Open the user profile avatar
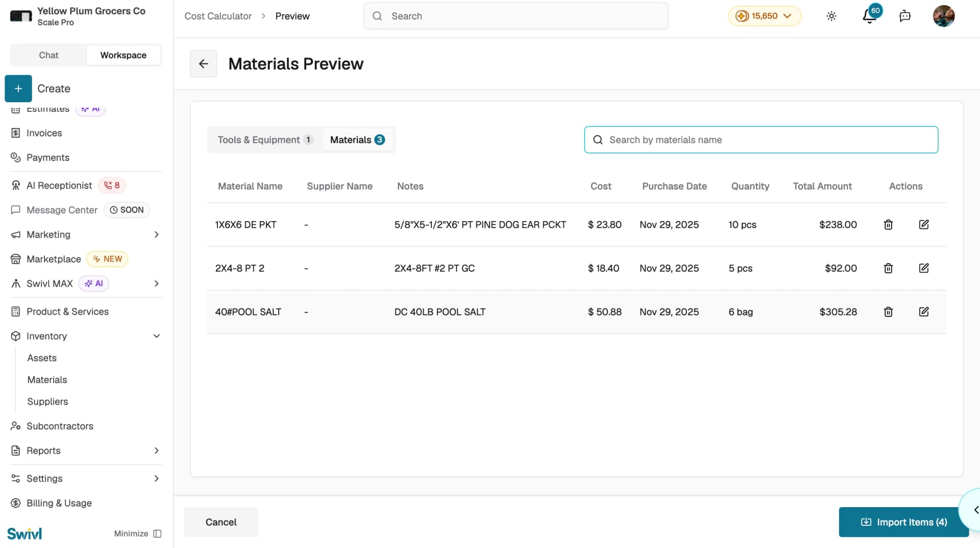This screenshot has width=980, height=548. 944,16
